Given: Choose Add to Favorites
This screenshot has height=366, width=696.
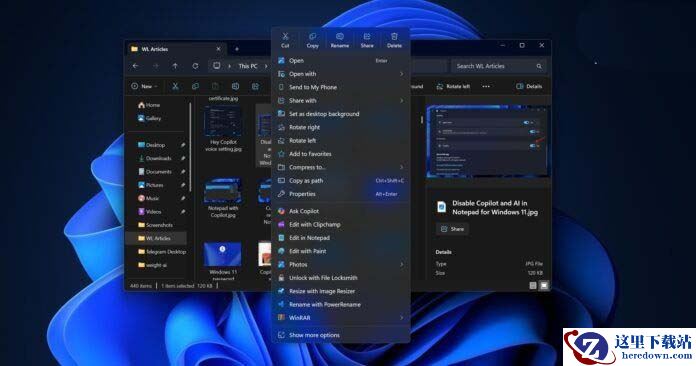Looking at the screenshot, I should tap(340, 154).
